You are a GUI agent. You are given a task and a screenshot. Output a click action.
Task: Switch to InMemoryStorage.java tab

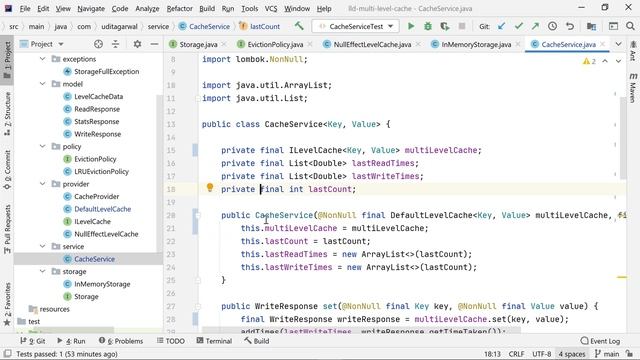(476, 44)
